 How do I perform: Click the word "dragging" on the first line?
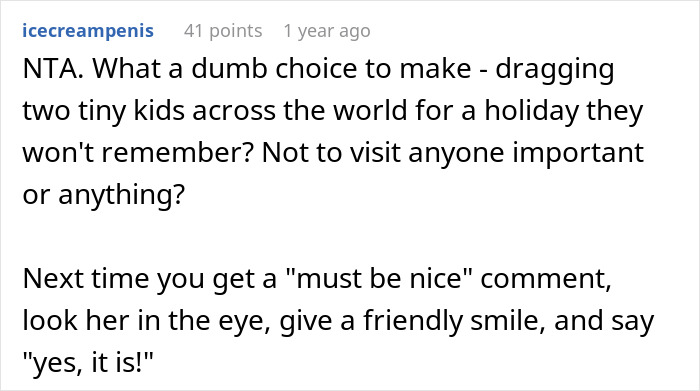[x=555, y=71]
